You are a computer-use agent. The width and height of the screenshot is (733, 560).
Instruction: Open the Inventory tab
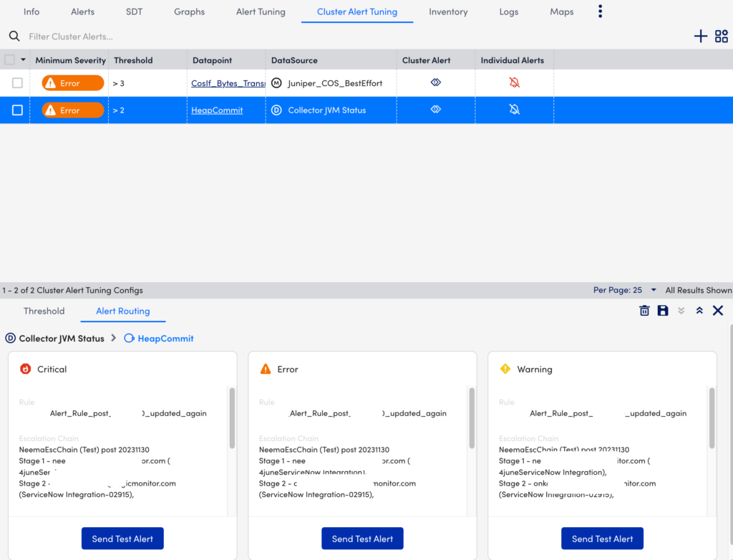tap(448, 11)
